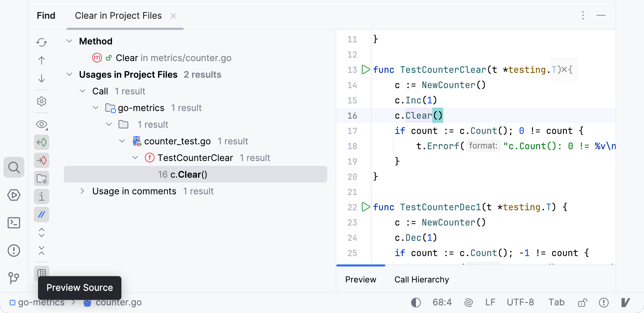Toggle the read access usages filter
The image size is (644, 313).
click(42, 142)
